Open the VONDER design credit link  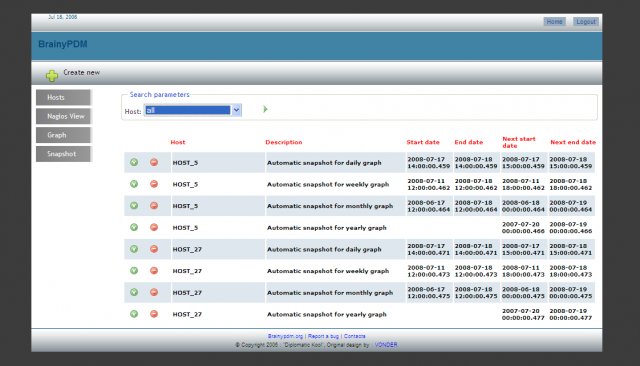click(386, 345)
